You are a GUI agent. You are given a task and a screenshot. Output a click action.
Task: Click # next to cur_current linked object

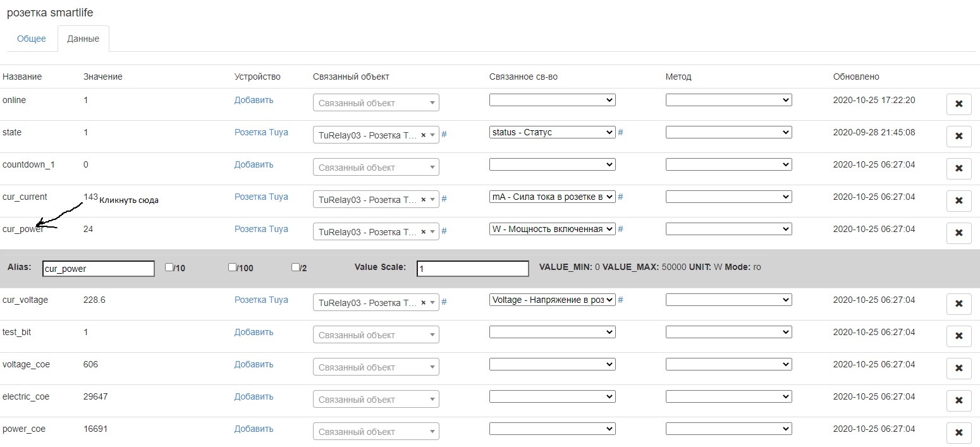click(444, 199)
